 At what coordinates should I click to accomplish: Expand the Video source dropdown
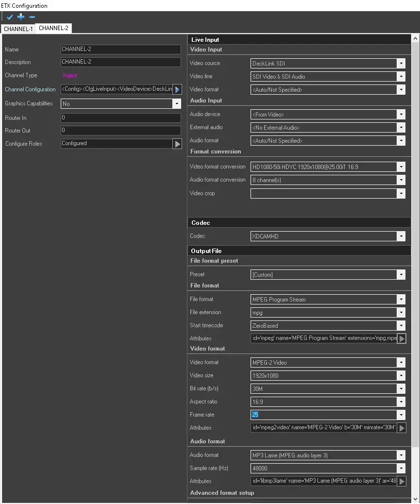pos(401,63)
